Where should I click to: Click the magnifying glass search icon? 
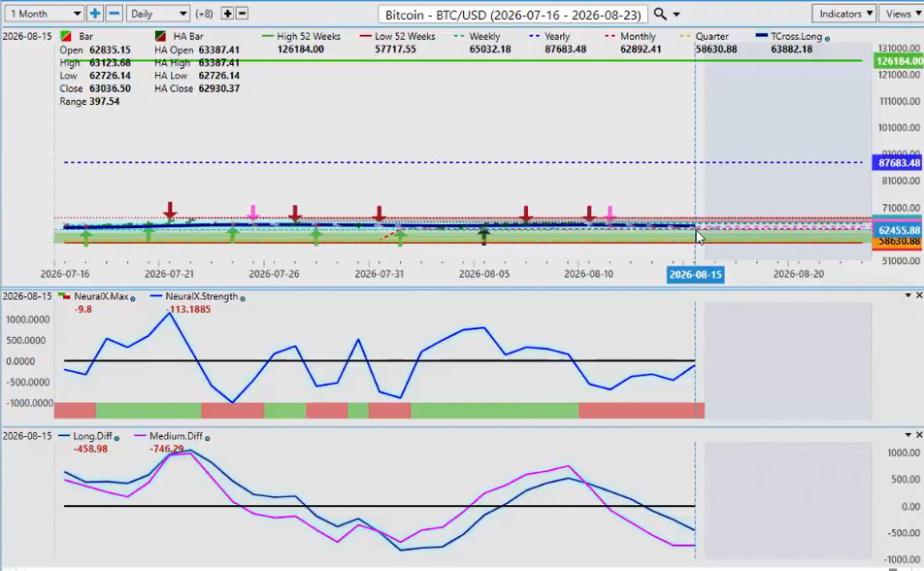tap(660, 14)
